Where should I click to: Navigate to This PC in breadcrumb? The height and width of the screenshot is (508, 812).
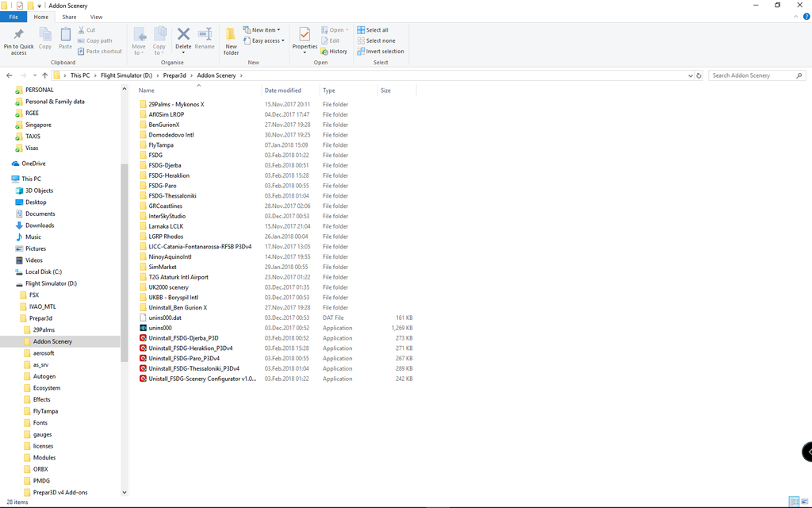[80, 75]
